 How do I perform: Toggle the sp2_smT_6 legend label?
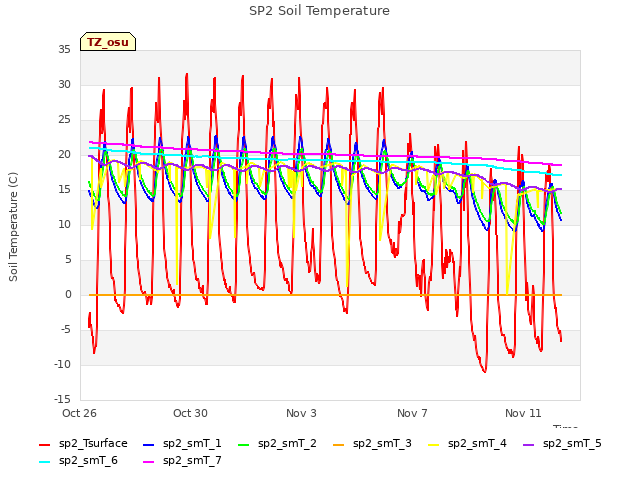pos(88,461)
